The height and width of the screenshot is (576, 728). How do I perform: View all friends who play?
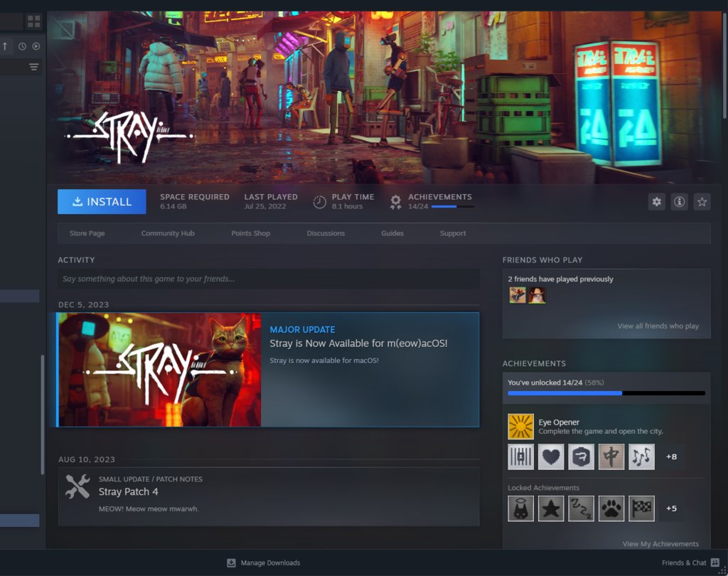click(x=658, y=326)
